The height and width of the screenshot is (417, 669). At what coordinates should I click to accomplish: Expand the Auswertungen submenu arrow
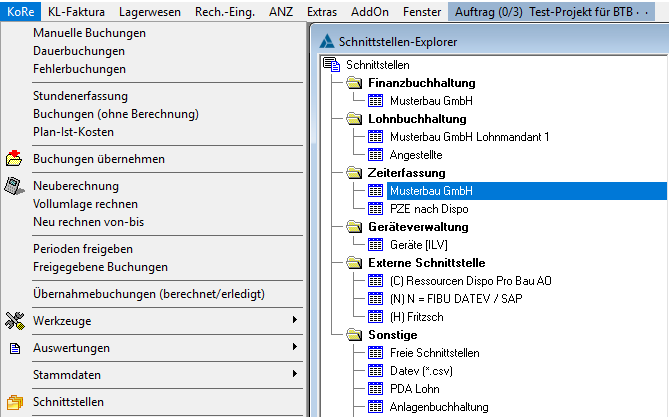click(294, 347)
